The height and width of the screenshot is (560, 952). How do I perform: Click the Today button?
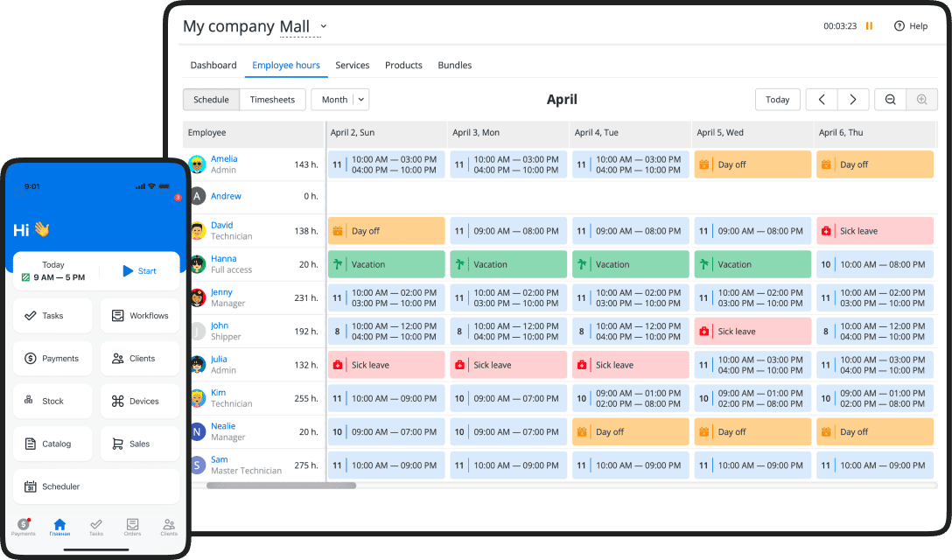click(x=777, y=100)
